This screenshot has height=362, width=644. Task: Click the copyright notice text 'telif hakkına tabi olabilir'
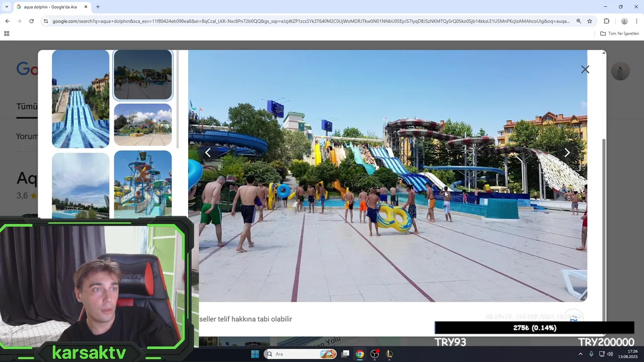coord(255,319)
